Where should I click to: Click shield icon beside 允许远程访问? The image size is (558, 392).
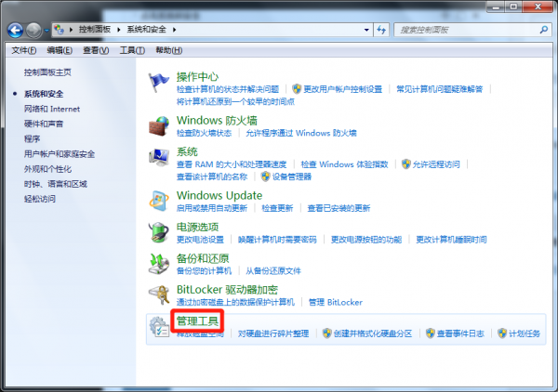pyautogui.click(x=406, y=164)
